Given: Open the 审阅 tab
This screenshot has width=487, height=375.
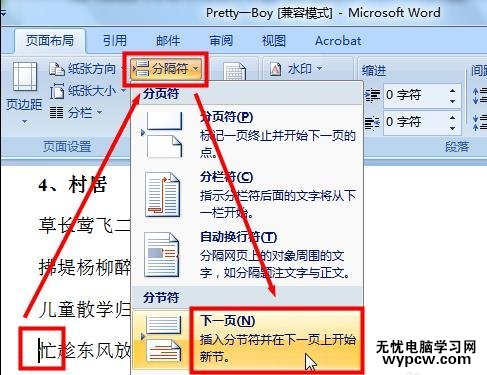Looking at the screenshot, I should click(221, 41).
